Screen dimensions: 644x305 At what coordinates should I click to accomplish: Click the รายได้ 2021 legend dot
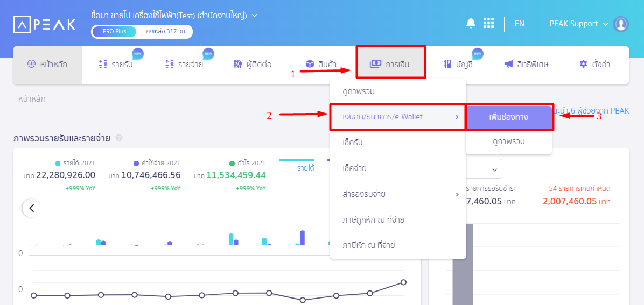pyautogui.click(x=58, y=163)
